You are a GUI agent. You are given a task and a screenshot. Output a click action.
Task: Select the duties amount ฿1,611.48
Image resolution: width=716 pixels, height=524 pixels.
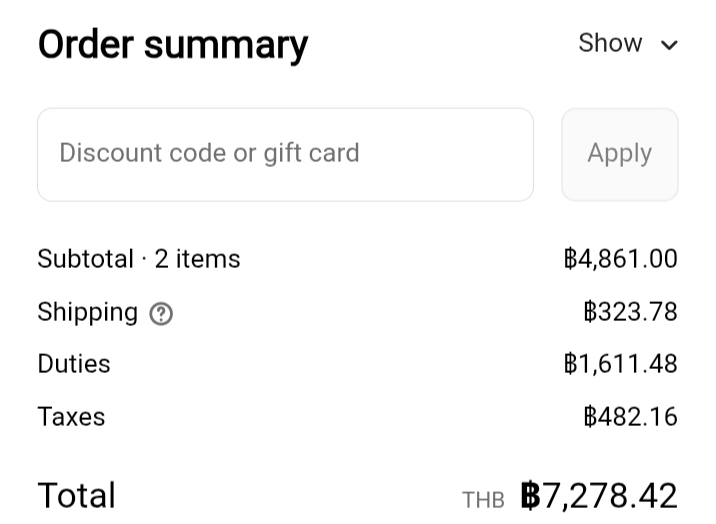(620, 364)
